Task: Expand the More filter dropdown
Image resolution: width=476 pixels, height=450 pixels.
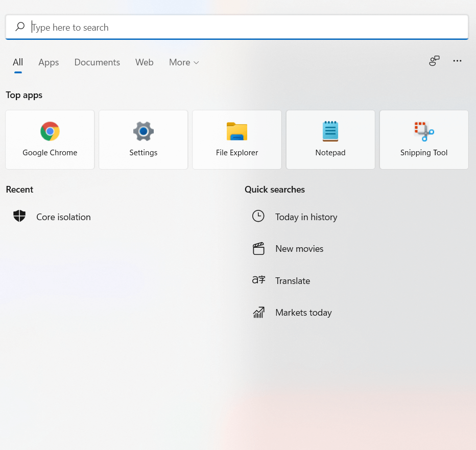Action: point(183,62)
